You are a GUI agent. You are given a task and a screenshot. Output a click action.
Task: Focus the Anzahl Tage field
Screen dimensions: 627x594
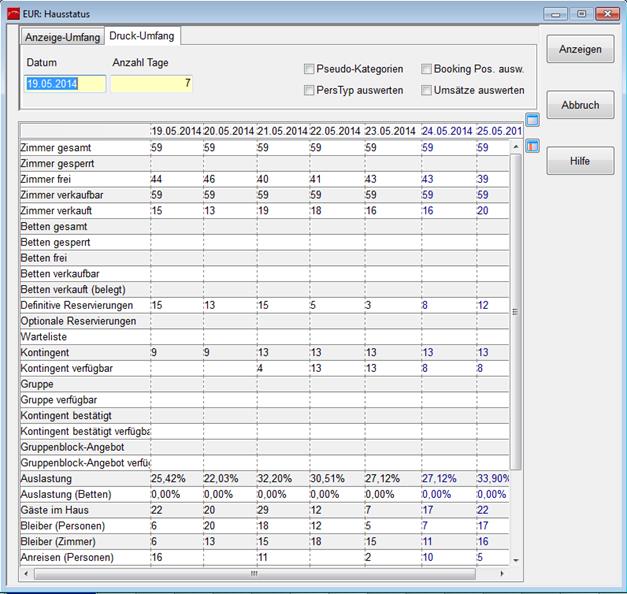click(x=151, y=84)
